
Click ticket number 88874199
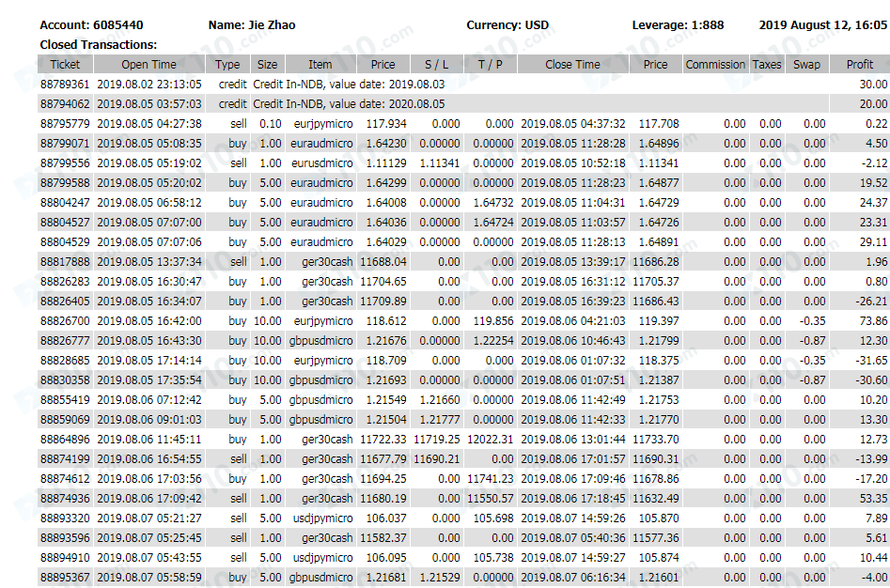coord(65,459)
